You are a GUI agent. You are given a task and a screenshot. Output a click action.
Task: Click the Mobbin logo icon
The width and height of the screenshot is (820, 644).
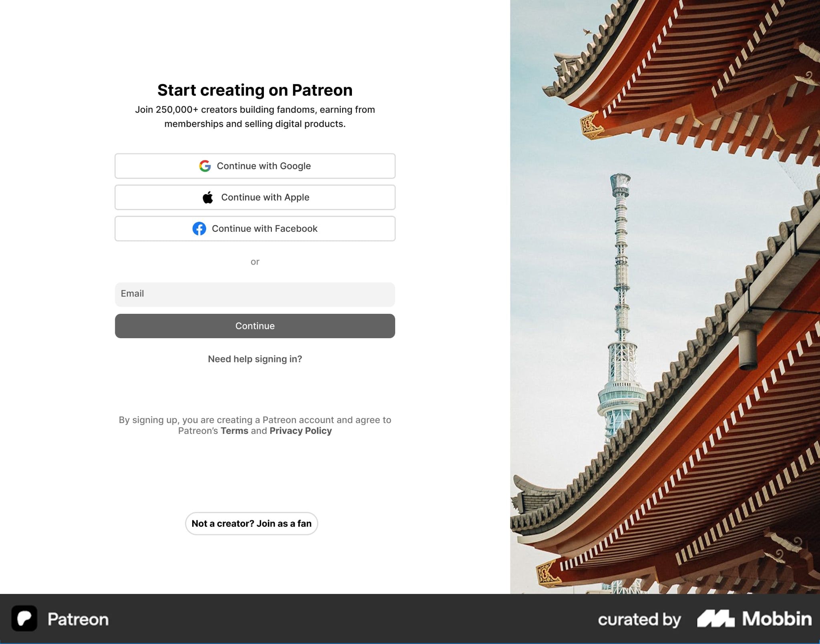[x=716, y=619]
